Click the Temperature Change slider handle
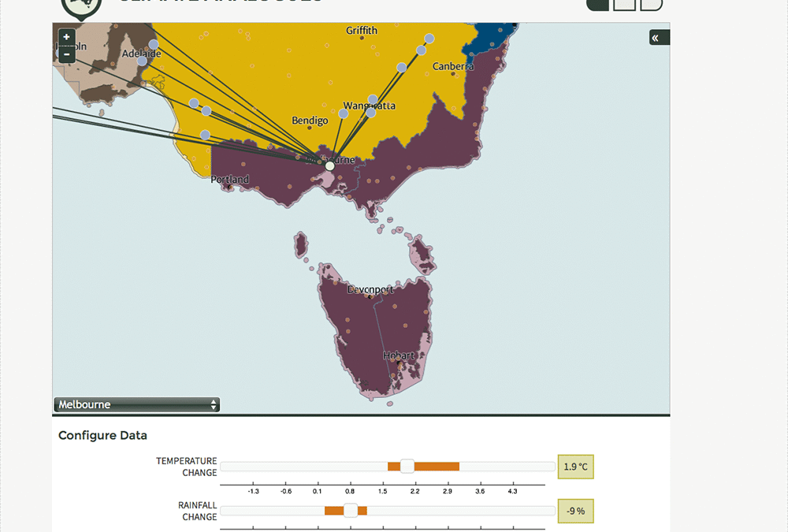The height and width of the screenshot is (532, 788). (407, 466)
